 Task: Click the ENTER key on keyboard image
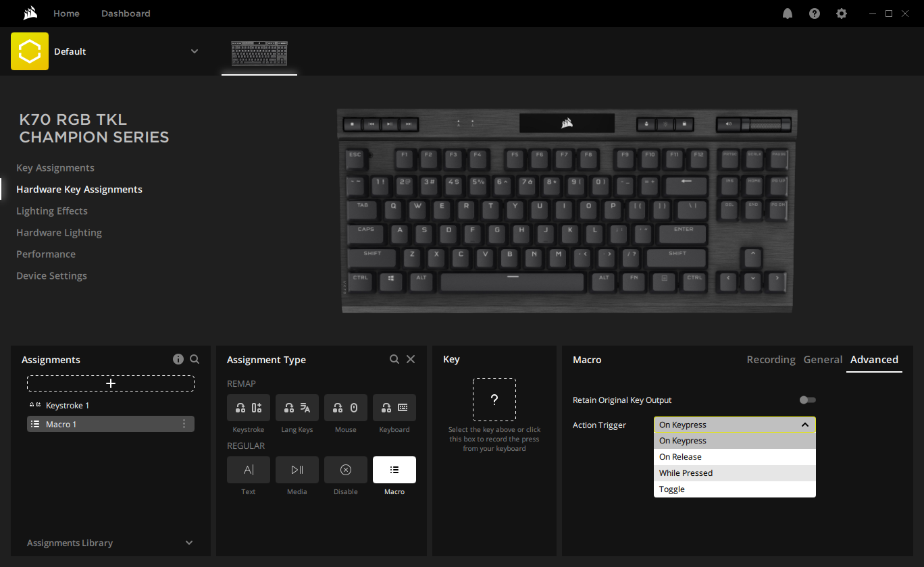click(683, 234)
